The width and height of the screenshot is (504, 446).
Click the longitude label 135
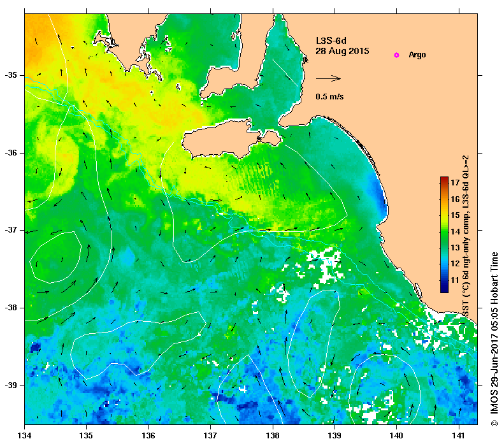click(x=86, y=436)
